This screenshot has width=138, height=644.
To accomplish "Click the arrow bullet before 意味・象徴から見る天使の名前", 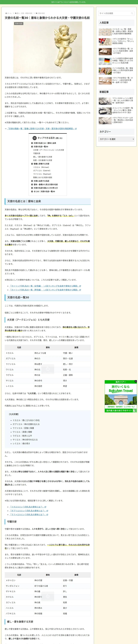I will coord(32,185).
